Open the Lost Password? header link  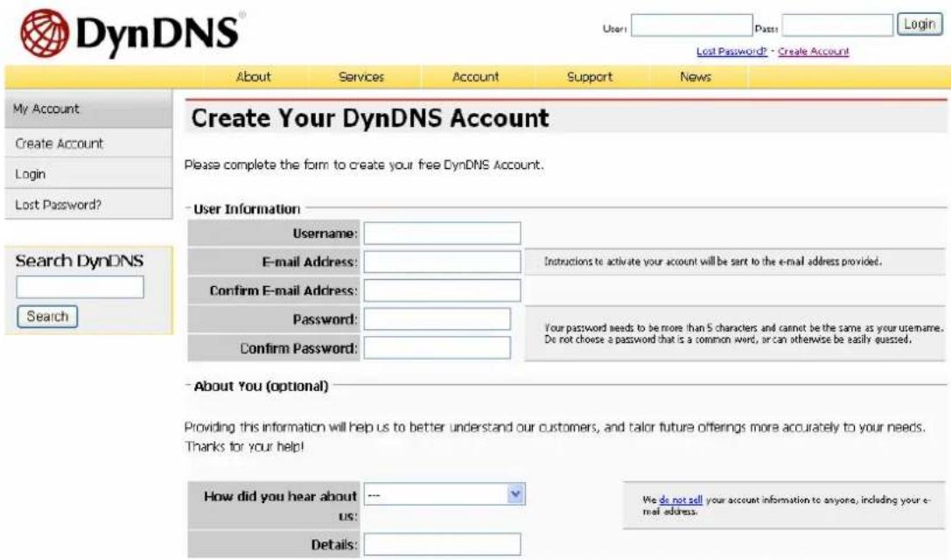[731, 52]
